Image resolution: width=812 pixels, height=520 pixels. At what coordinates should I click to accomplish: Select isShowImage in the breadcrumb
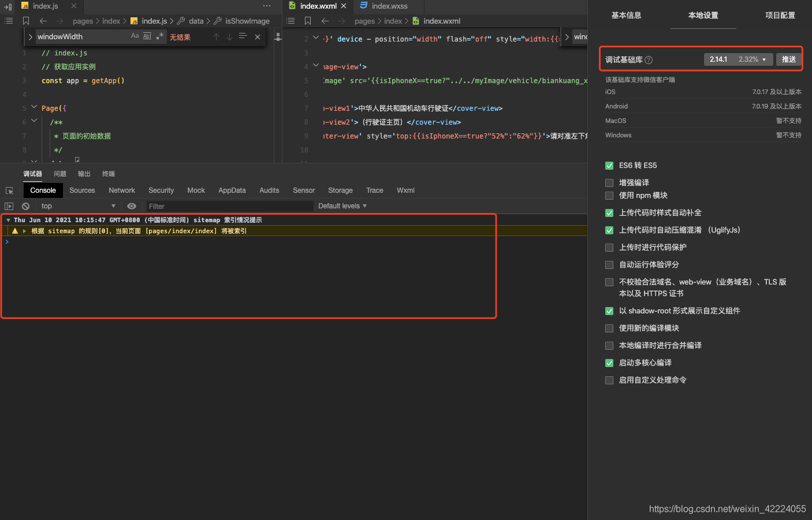click(x=247, y=21)
